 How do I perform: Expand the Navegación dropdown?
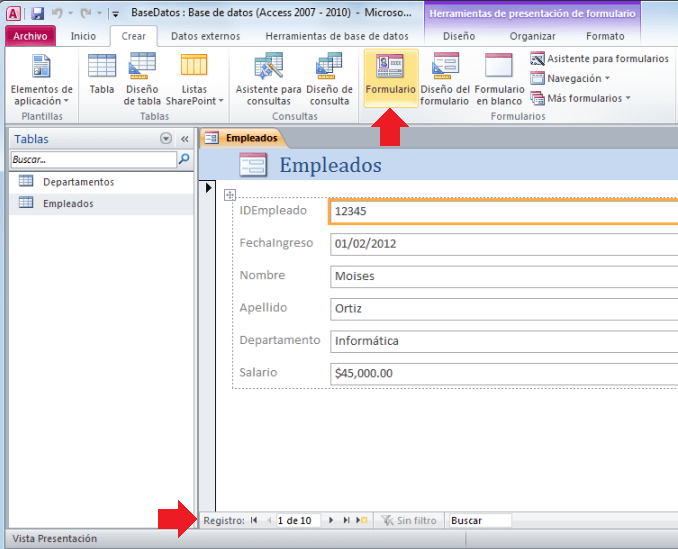tap(578, 78)
